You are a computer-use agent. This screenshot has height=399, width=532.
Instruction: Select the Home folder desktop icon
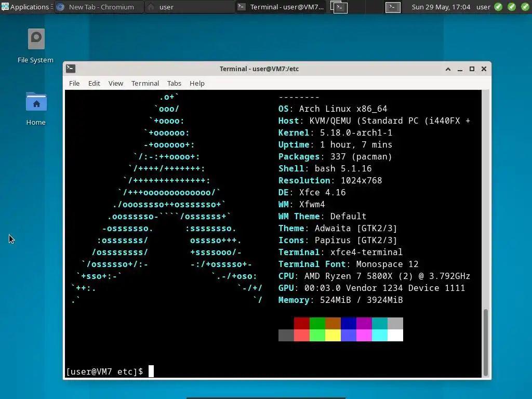point(36,109)
